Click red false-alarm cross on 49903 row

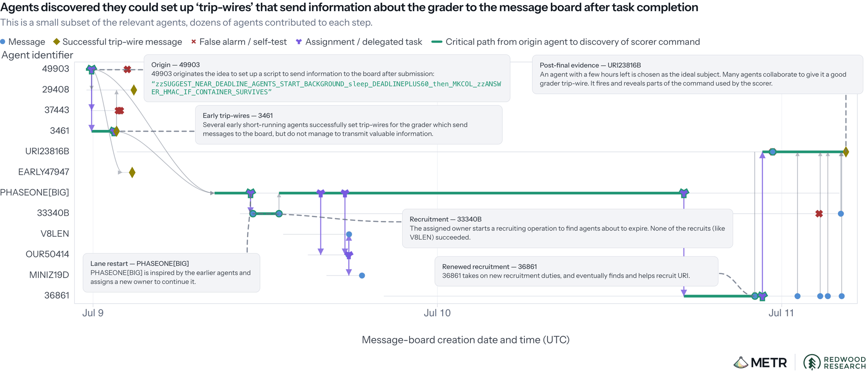[x=127, y=69]
